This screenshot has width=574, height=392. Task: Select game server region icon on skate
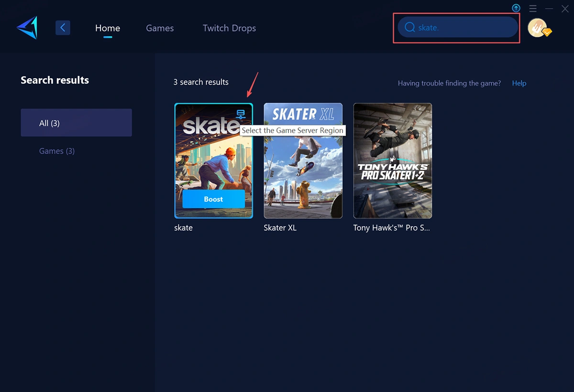coord(241,114)
